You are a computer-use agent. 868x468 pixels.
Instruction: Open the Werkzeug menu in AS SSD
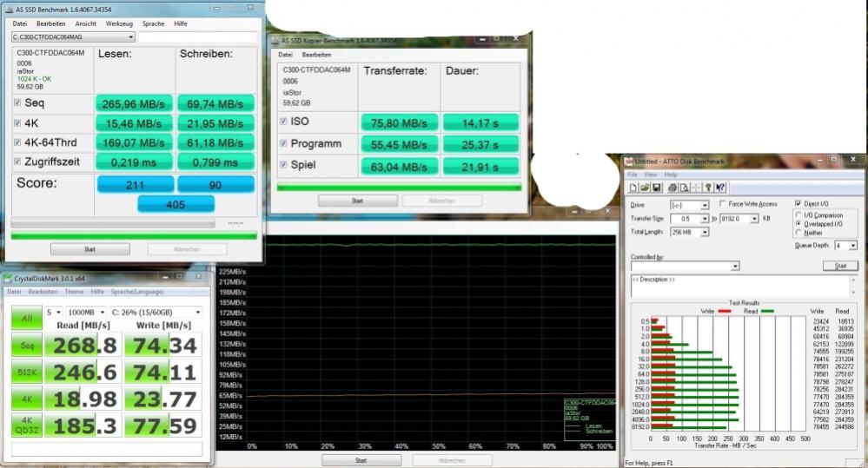click(x=119, y=23)
